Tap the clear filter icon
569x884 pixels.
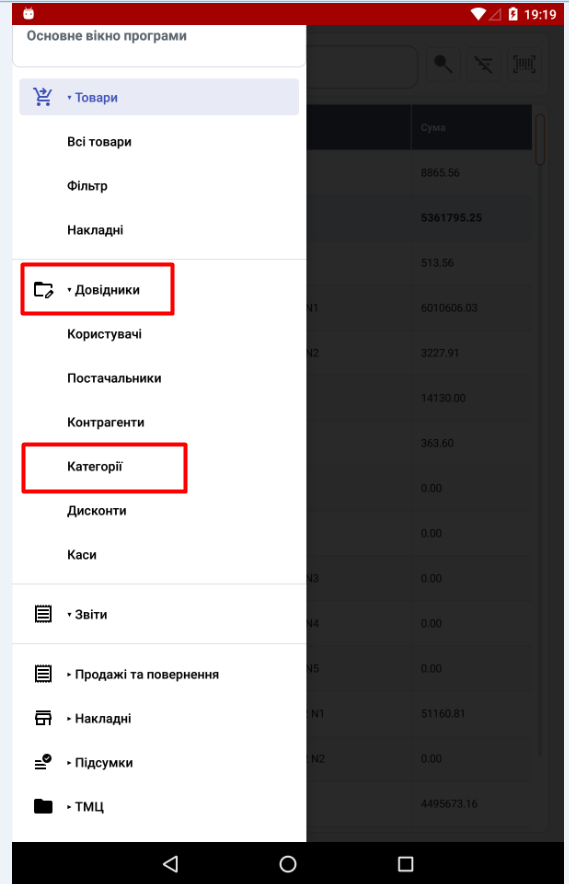pyautogui.click(x=483, y=64)
